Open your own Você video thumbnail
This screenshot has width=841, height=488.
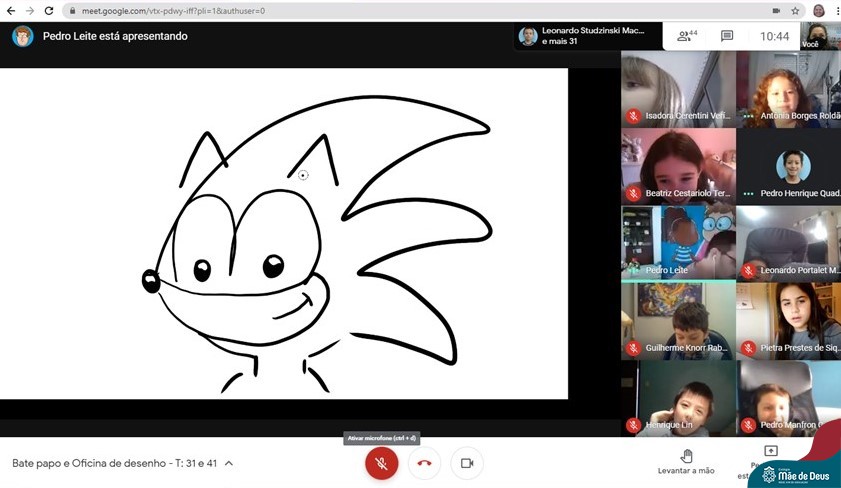[820, 36]
